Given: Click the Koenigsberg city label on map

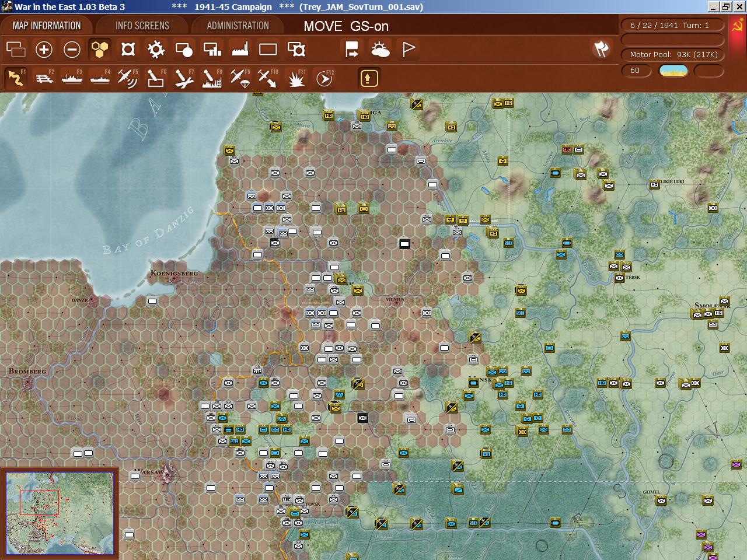Looking at the screenshot, I should tap(174, 273).
